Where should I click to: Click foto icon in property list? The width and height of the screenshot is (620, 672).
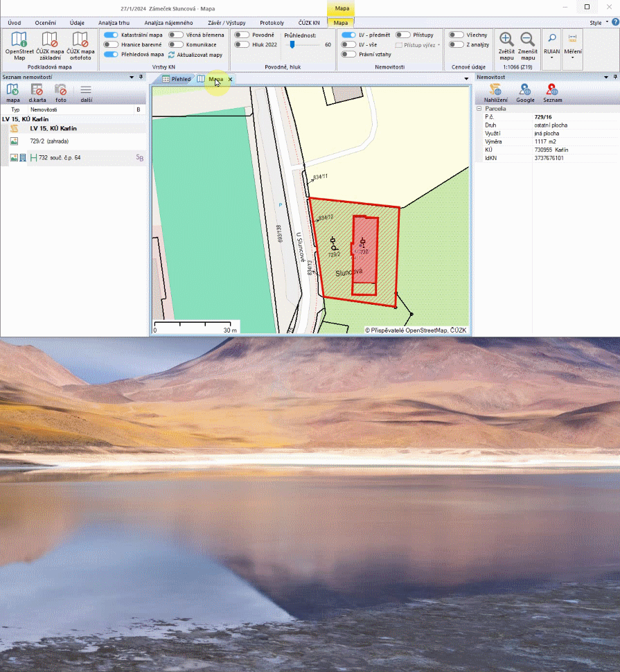61,93
